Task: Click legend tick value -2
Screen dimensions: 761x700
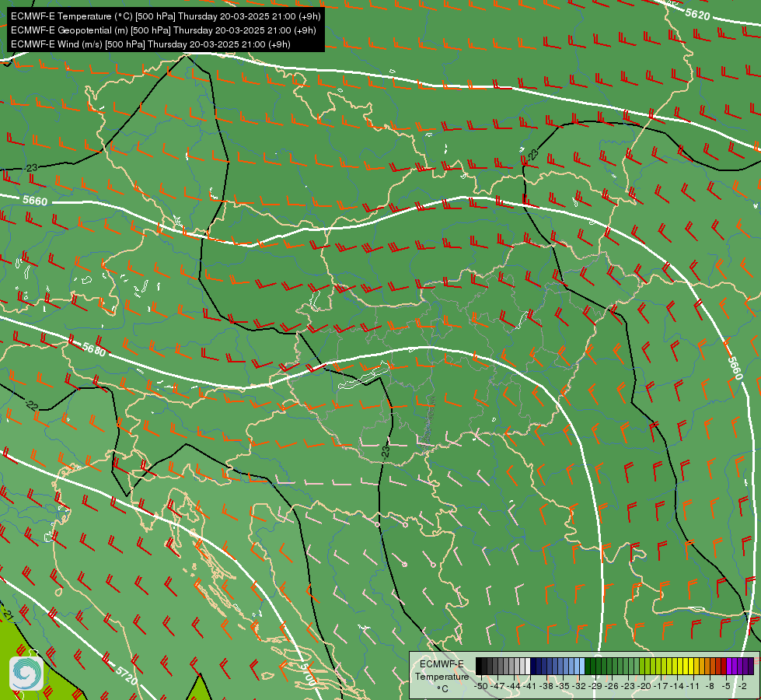Action: point(742,686)
